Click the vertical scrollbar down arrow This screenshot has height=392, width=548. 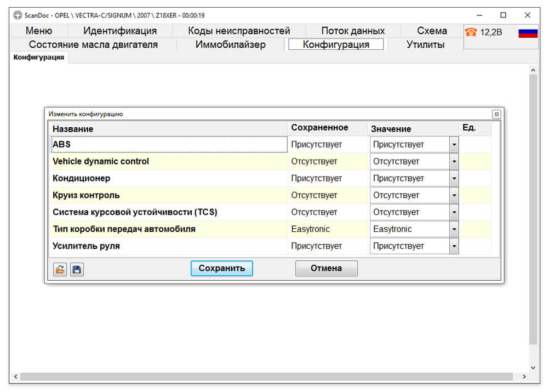click(x=533, y=367)
